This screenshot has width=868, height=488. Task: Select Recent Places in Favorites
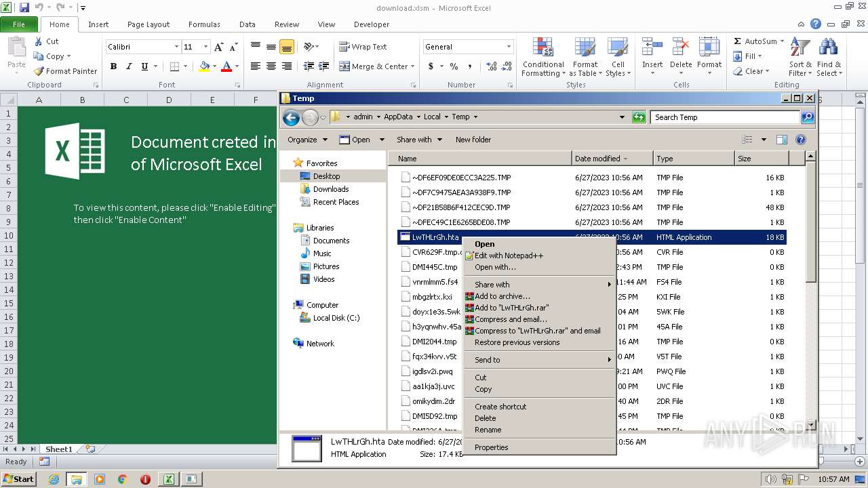click(x=336, y=202)
